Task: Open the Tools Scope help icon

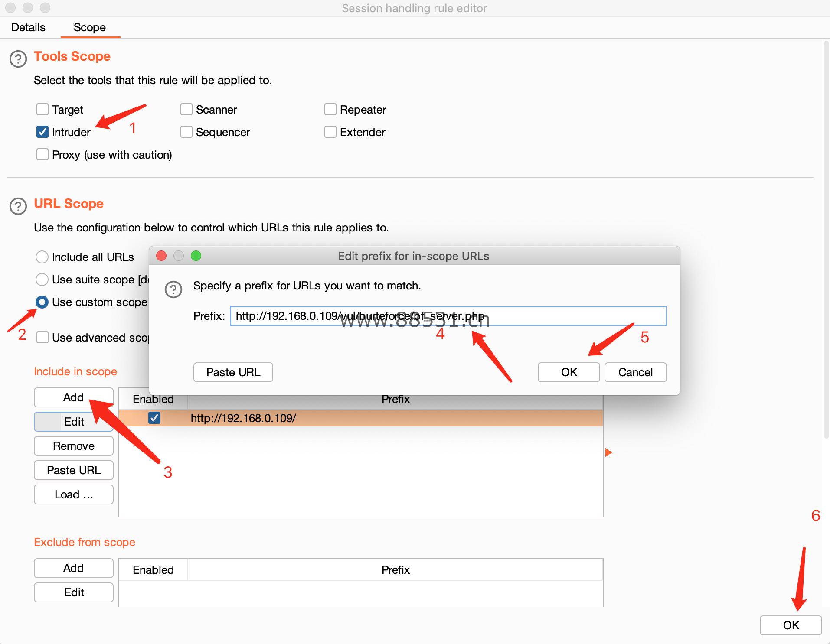Action: (18, 59)
